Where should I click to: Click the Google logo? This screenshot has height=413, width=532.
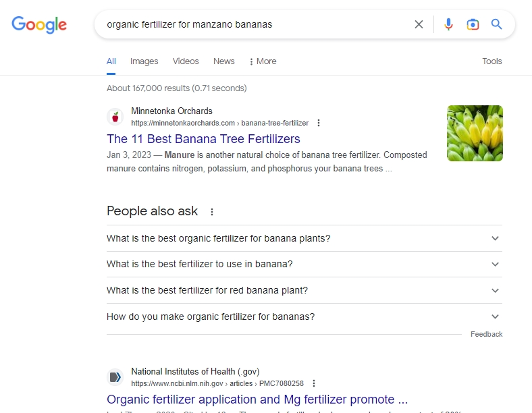click(x=39, y=24)
